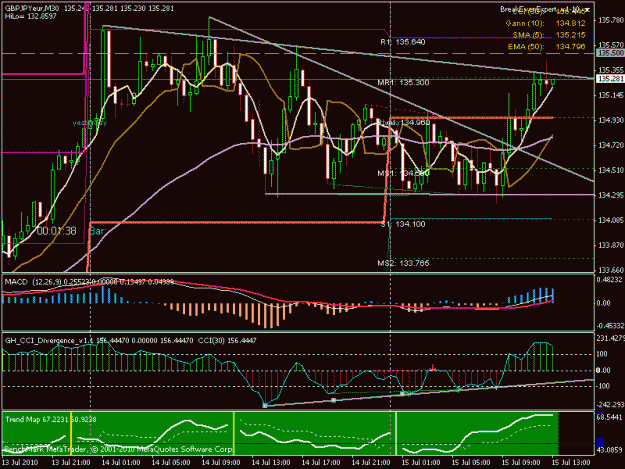Click the SMA (5) reading 135.215
This screenshot has width=625, height=469.
570,35
